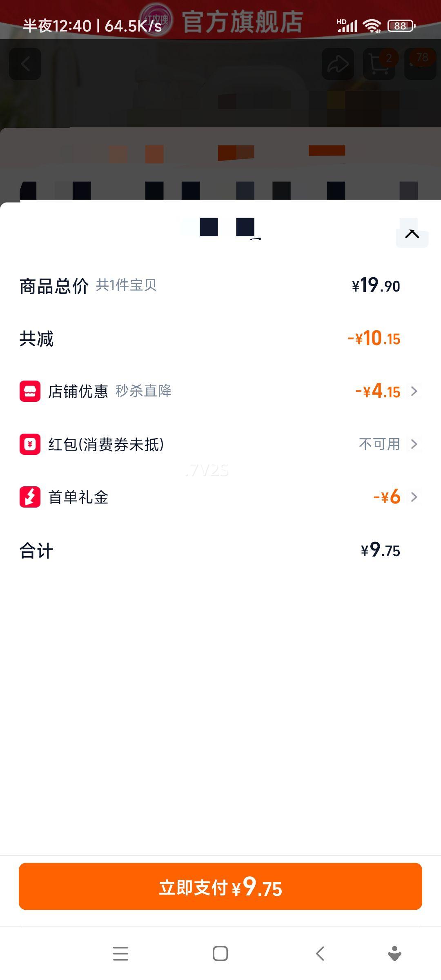Tap the share arrow icon
Screen dimensions: 441x980
coord(338,64)
